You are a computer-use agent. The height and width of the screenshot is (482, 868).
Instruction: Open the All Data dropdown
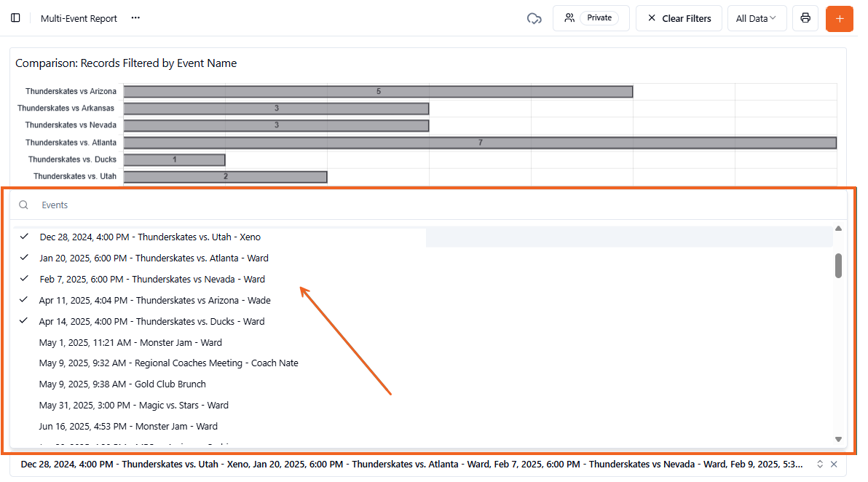[x=756, y=18]
